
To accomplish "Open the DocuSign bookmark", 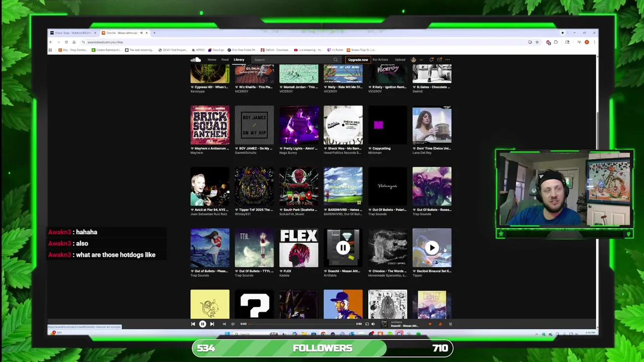I will pos(216,50).
